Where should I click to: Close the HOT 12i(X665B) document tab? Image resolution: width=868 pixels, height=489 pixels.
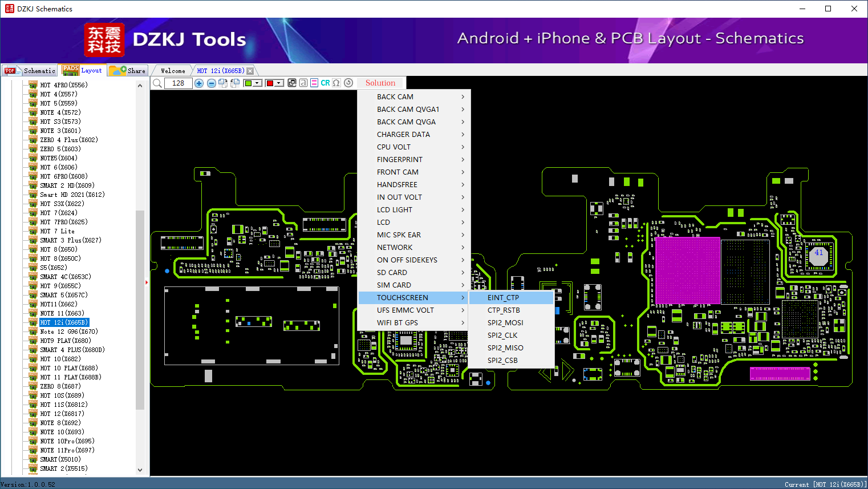tap(250, 71)
